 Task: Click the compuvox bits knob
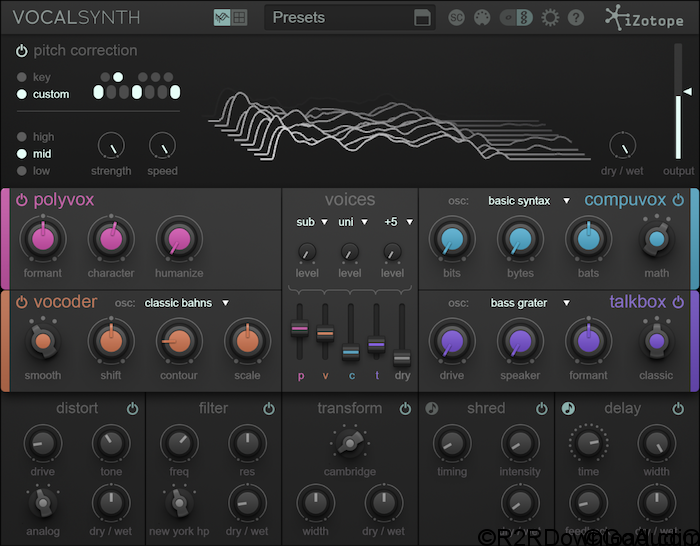(452, 239)
